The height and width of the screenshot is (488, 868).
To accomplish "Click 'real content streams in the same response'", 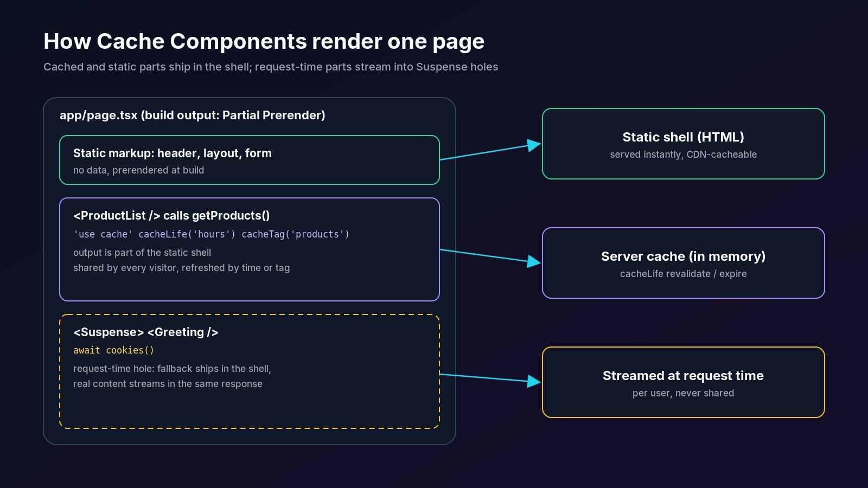I will 168,384.
